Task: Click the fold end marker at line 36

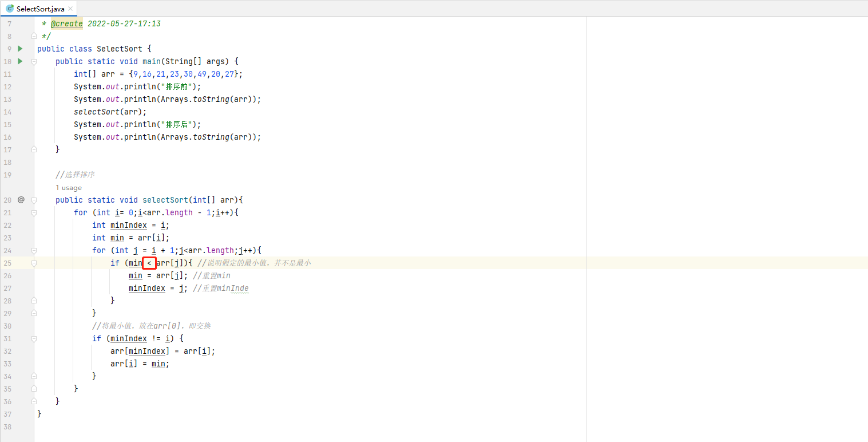Action: pos(34,401)
